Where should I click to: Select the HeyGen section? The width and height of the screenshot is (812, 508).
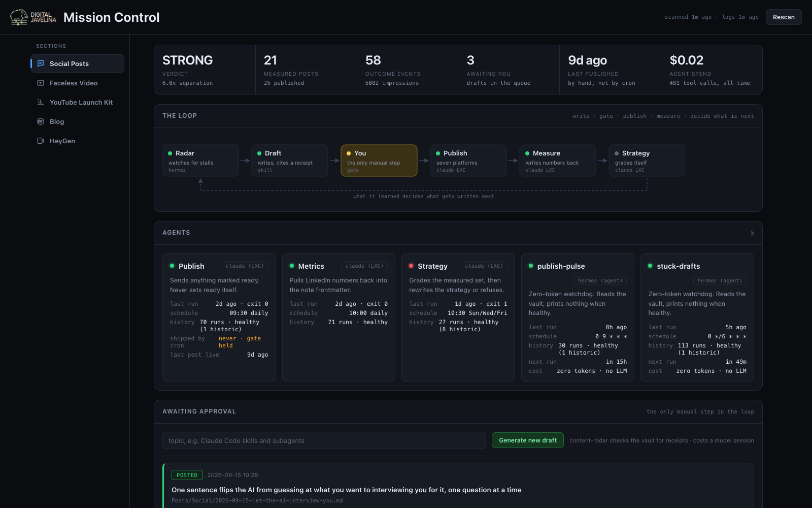[77, 141]
